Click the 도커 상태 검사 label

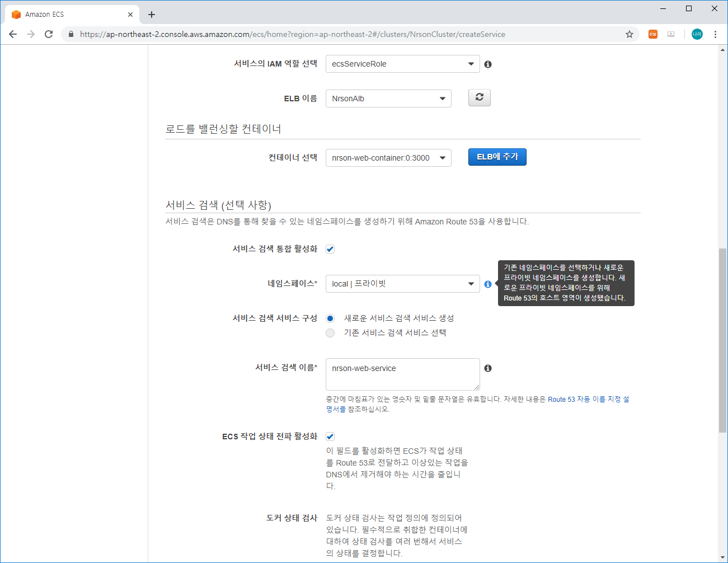point(292,518)
